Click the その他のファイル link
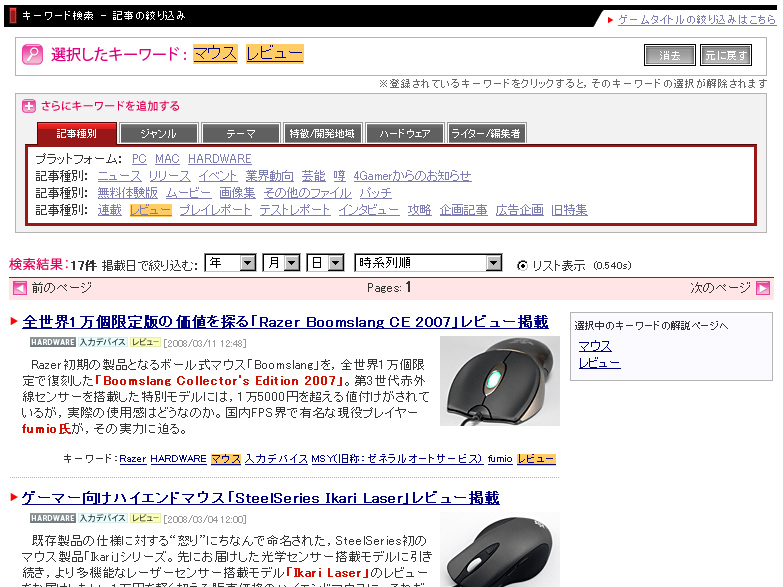This screenshot has width=783, height=587. tap(308, 193)
